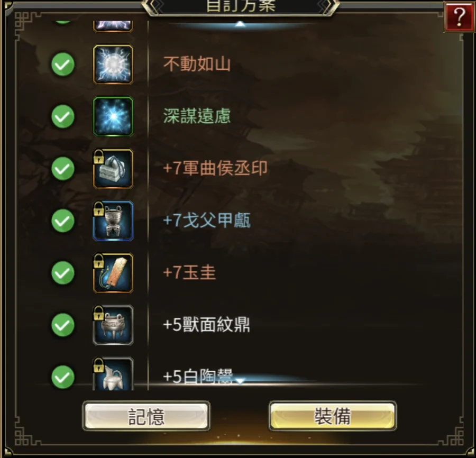Tap the +7玉圭 jade tablet icon

pos(113,273)
